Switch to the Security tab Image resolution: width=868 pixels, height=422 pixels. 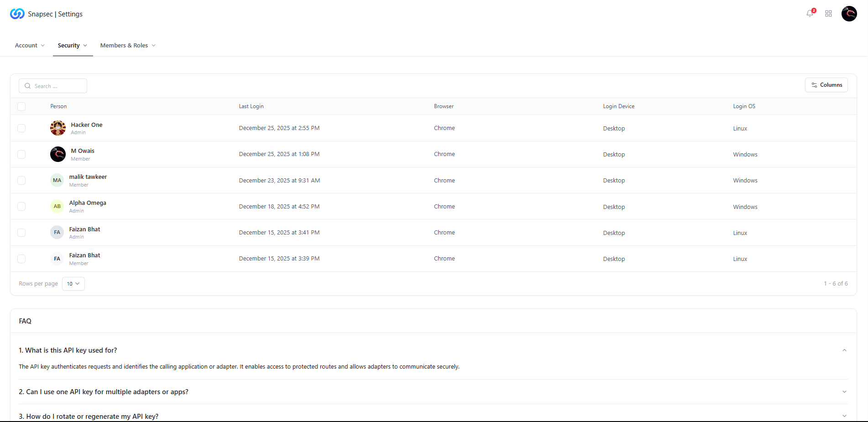[x=69, y=45]
